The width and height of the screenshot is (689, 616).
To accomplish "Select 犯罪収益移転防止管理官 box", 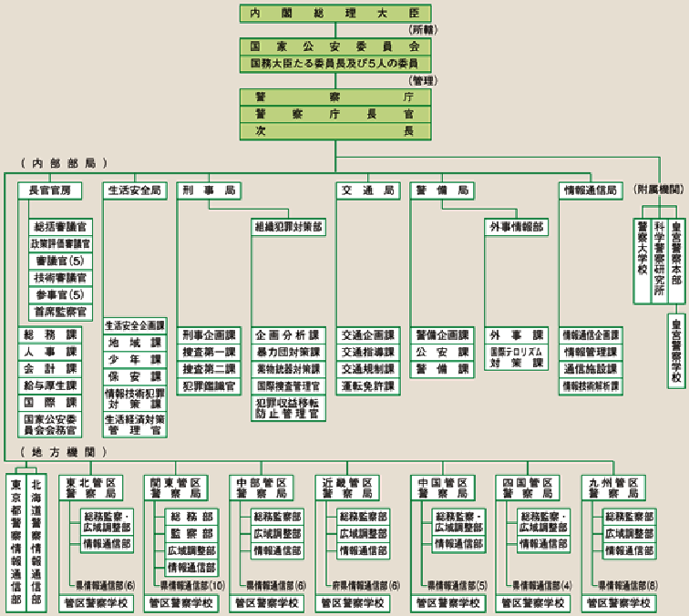I will click(x=288, y=408).
